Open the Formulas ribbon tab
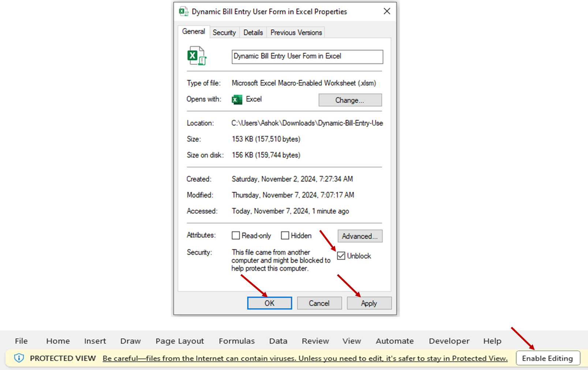 click(237, 341)
